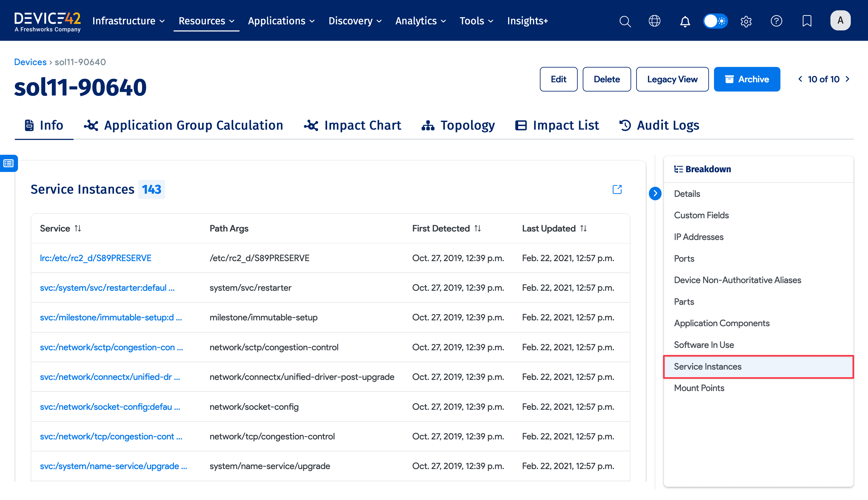The image size is (868, 500).
Task: Click the globe language icon
Action: (655, 21)
